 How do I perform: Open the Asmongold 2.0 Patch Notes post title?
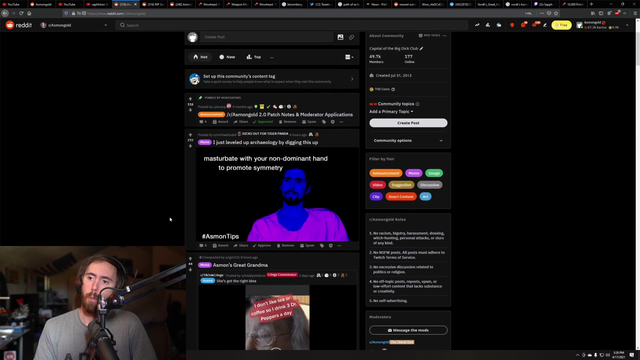[x=290, y=115]
